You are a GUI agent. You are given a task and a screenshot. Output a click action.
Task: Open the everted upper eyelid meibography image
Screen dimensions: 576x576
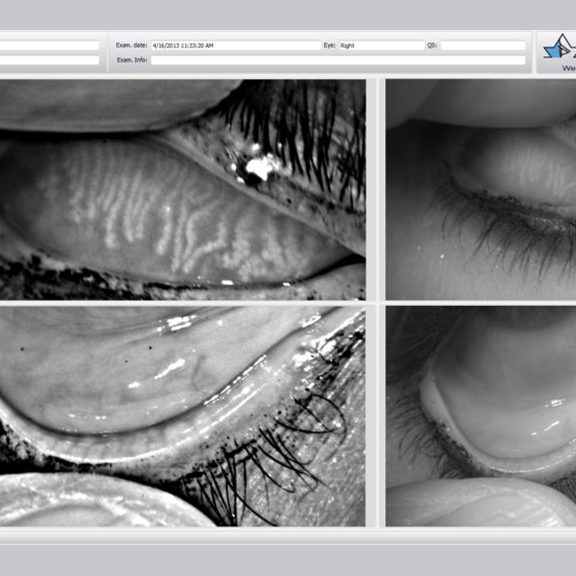click(x=183, y=190)
